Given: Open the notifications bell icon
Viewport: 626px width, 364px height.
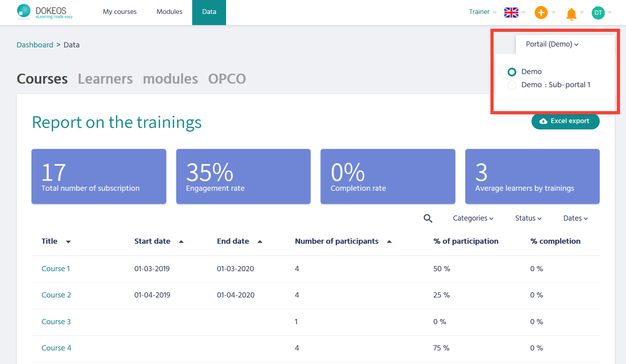Looking at the screenshot, I should coord(571,14).
